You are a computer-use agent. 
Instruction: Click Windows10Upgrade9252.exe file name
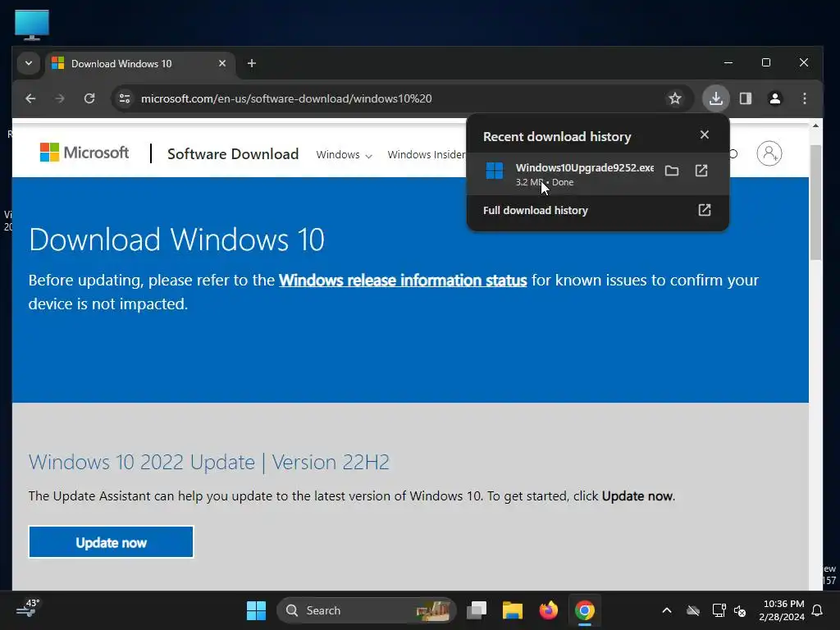point(584,167)
